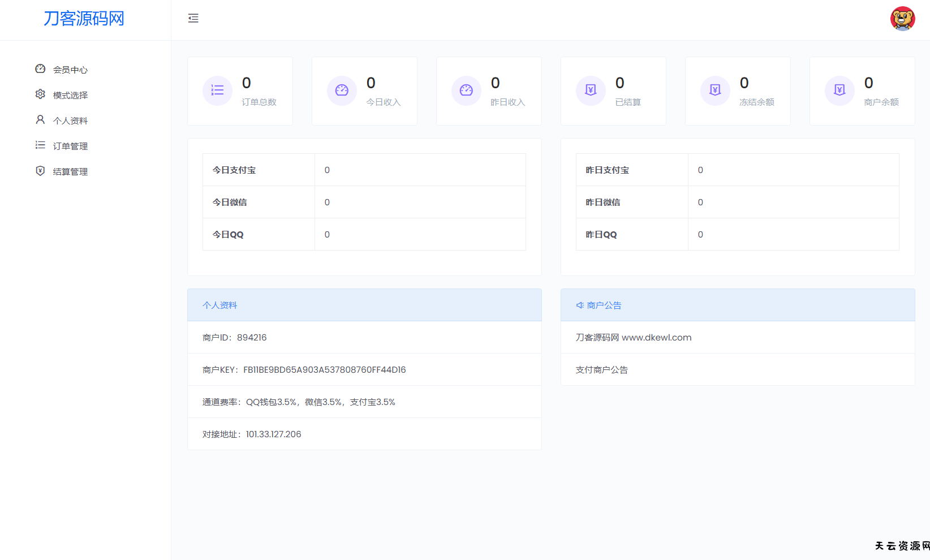This screenshot has height=560, width=930.
Task: Click the gear icon beside 模式选择
Action: pyautogui.click(x=40, y=94)
